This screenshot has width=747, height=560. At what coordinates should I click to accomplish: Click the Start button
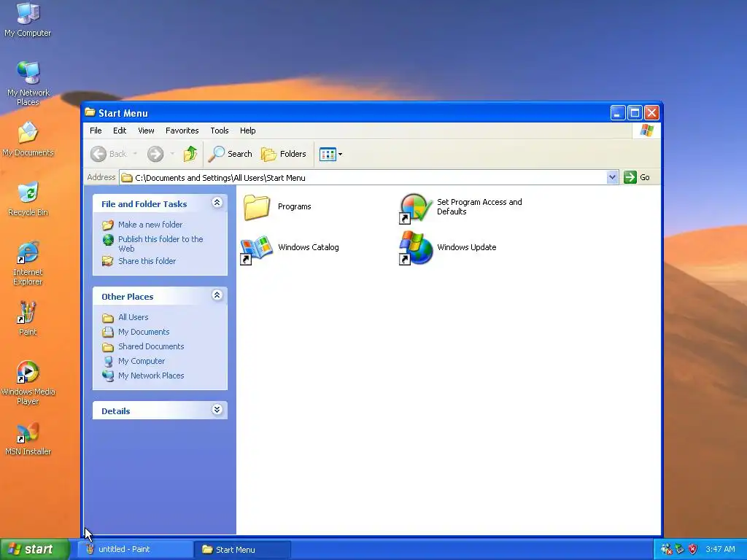tap(35, 550)
